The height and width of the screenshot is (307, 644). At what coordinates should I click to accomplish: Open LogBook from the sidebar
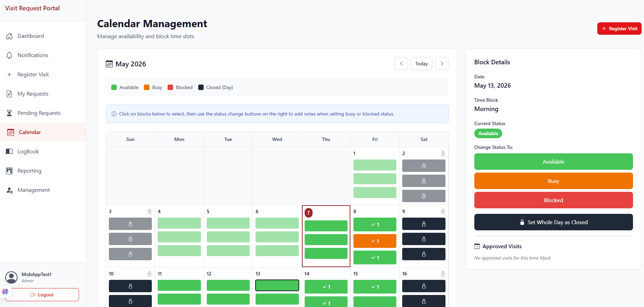[x=43, y=152]
